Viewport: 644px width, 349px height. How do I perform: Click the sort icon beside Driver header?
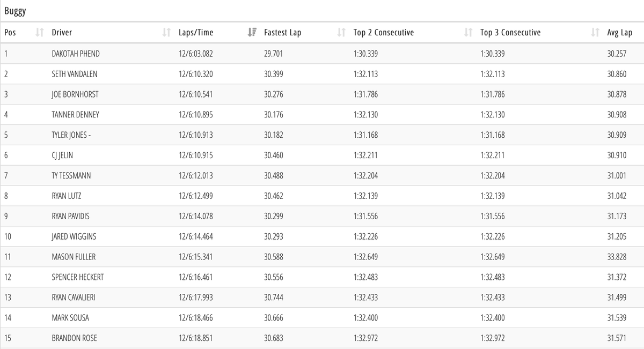(166, 33)
